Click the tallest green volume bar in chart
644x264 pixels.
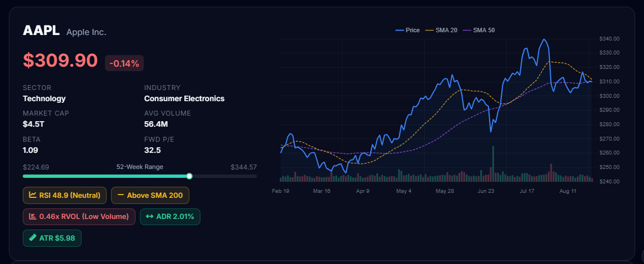pyautogui.click(x=493, y=163)
